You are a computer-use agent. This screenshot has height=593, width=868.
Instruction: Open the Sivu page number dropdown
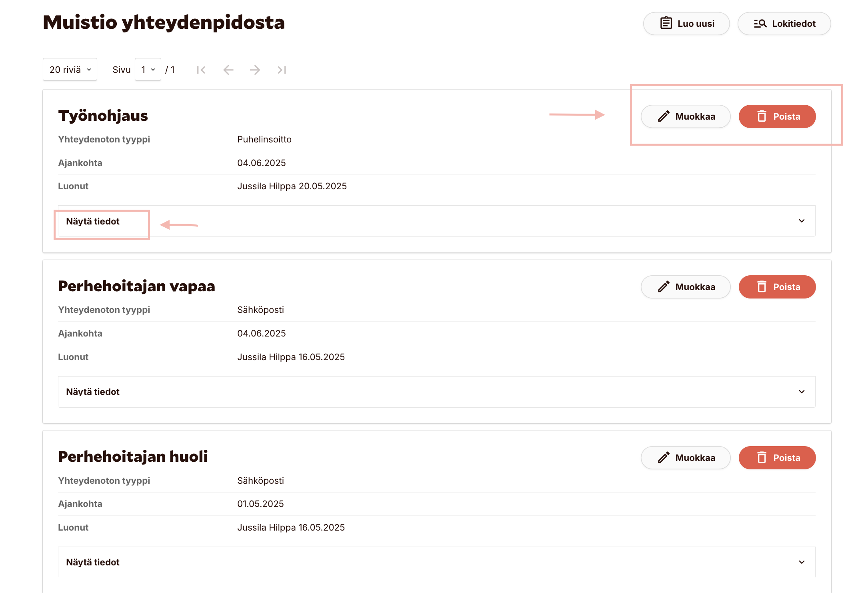click(148, 70)
